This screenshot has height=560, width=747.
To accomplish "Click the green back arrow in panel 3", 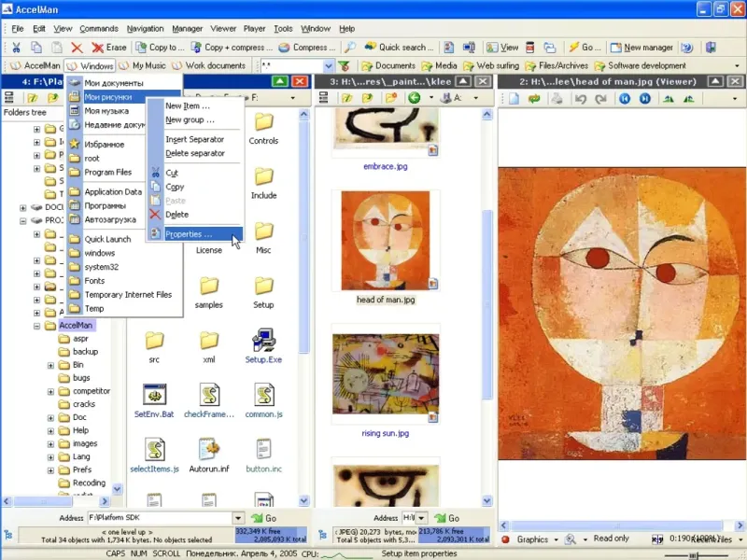I will (414, 98).
